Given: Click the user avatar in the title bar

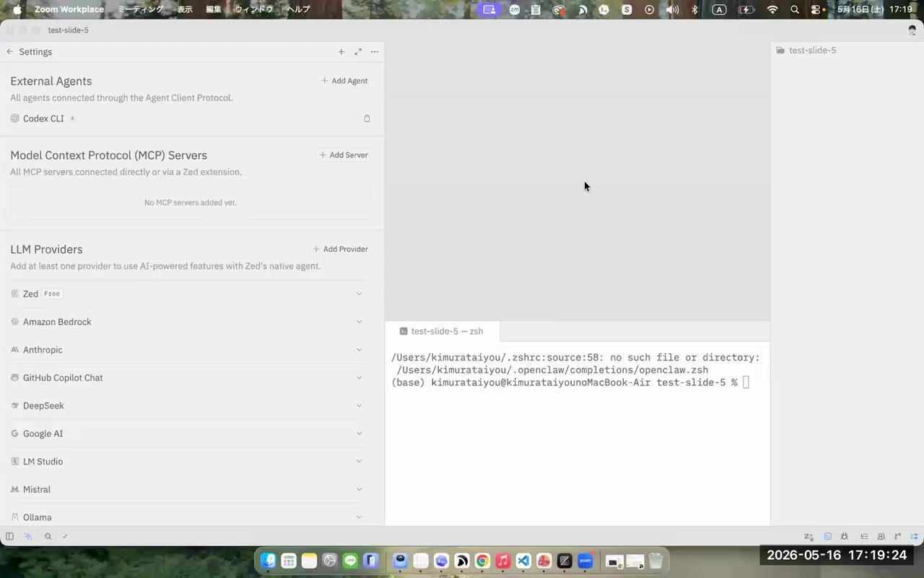Looking at the screenshot, I should click(x=912, y=30).
